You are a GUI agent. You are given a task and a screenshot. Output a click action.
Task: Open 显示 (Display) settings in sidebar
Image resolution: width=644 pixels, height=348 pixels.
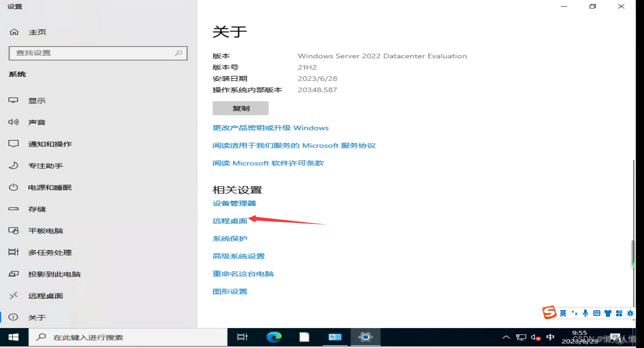[37, 100]
